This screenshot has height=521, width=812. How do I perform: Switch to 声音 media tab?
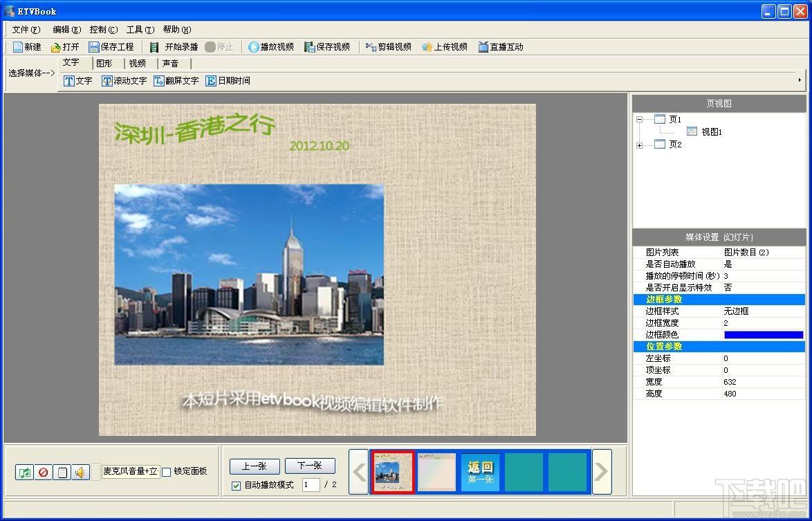click(x=170, y=63)
